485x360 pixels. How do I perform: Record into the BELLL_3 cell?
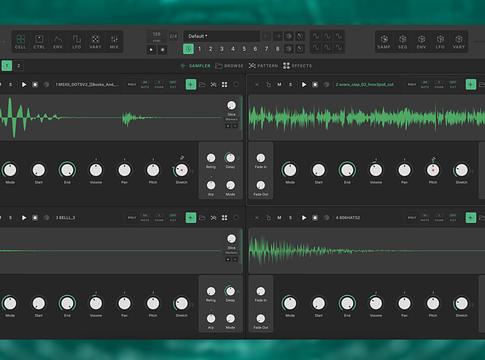pyautogui.click(x=35, y=218)
